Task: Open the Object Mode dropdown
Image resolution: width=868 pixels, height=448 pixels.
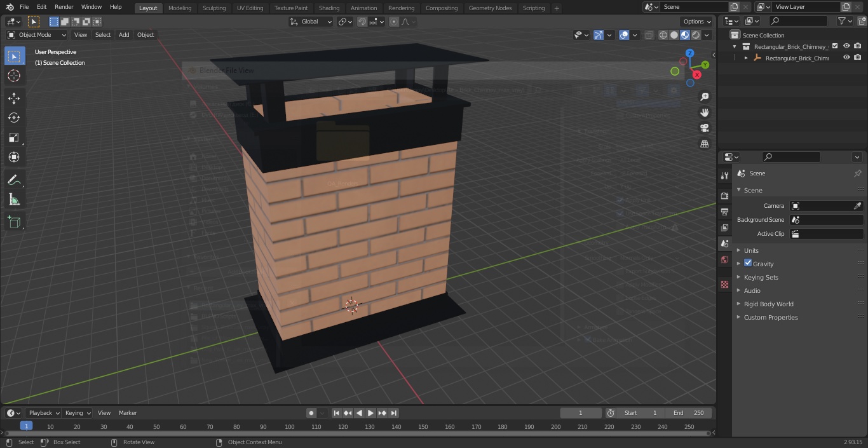Action: pos(37,35)
